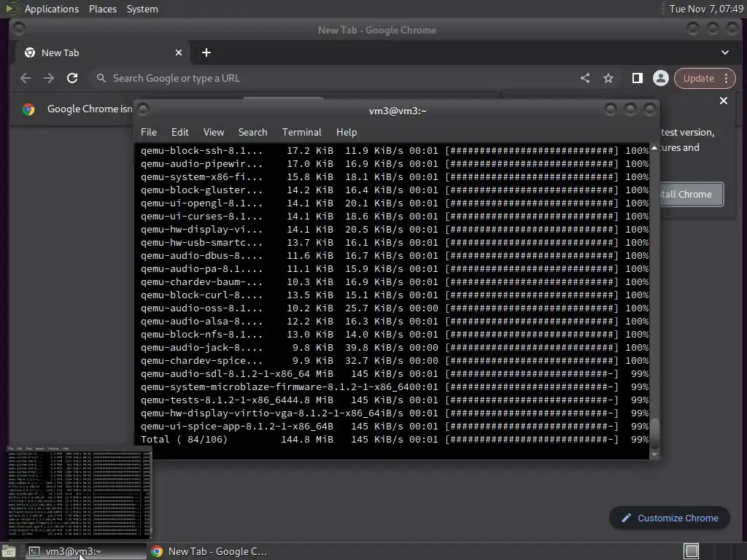Click the qemu-audio-pipewir... line

click(x=395, y=164)
